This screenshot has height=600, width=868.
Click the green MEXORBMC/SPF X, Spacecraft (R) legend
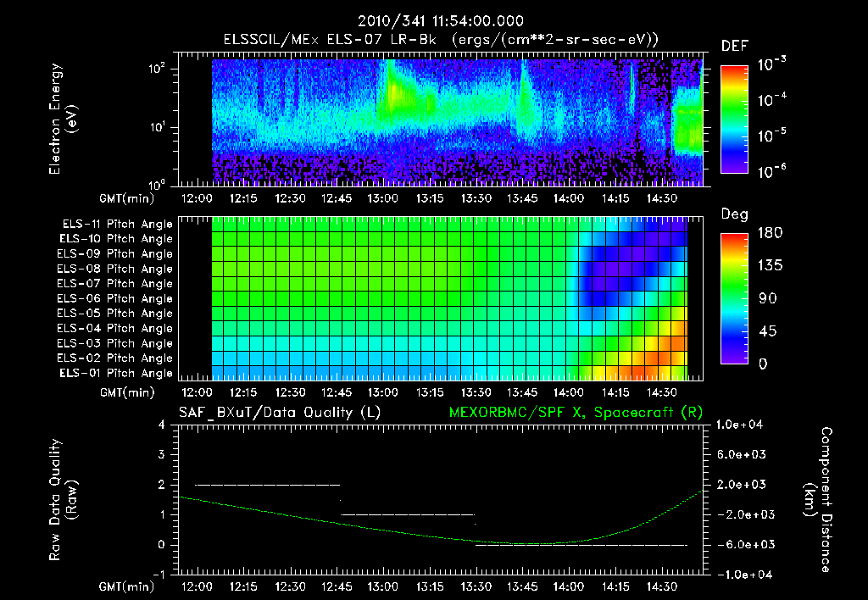[576, 413]
